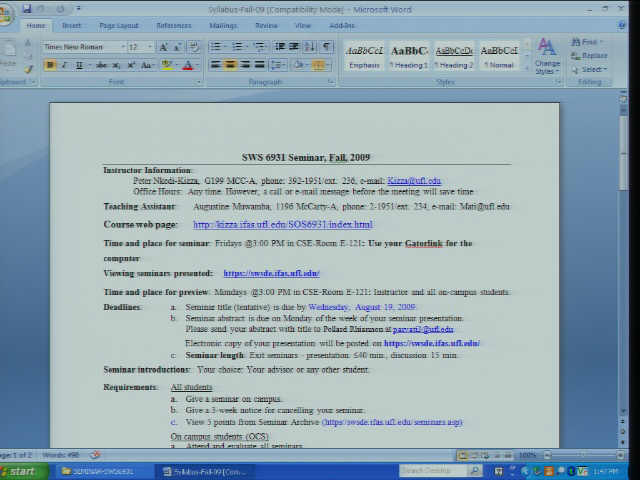640x480 pixels.
Task: Open the Page Layout ribbon tab
Action: [119, 25]
